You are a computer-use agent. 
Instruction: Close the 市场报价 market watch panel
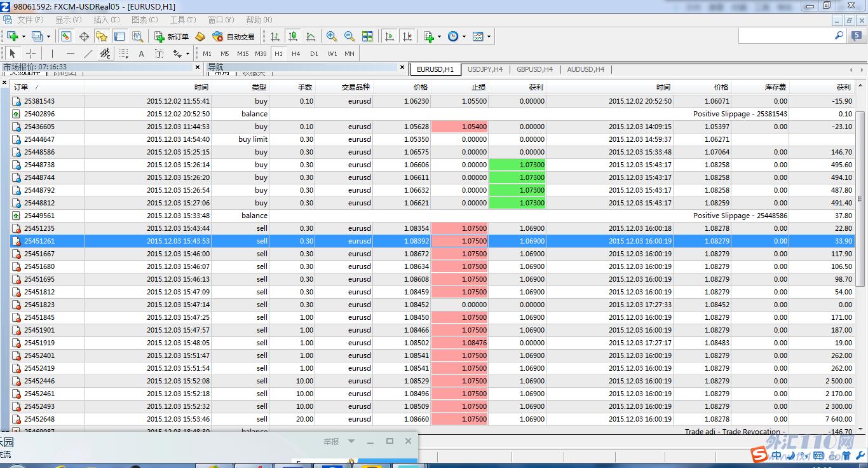click(x=198, y=67)
